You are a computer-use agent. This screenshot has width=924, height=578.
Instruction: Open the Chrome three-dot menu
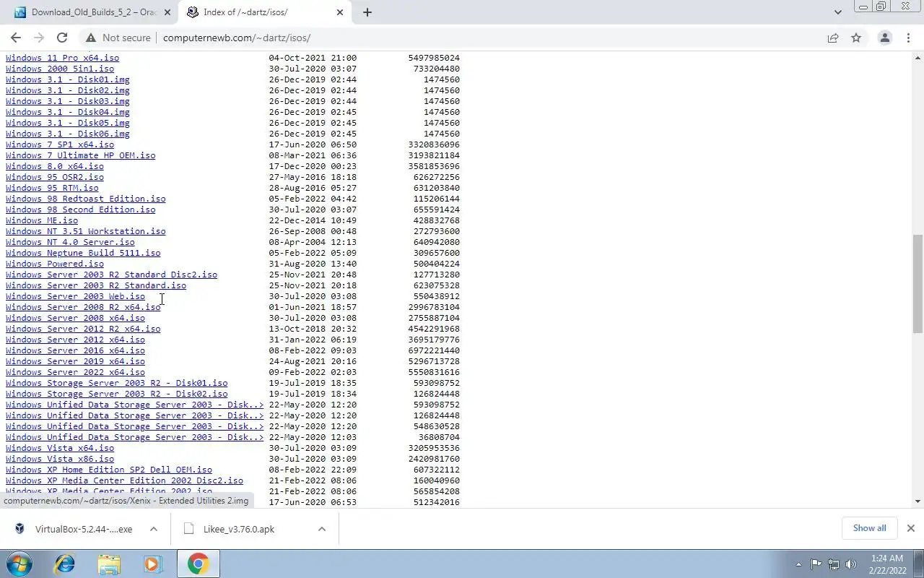(x=908, y=38)
